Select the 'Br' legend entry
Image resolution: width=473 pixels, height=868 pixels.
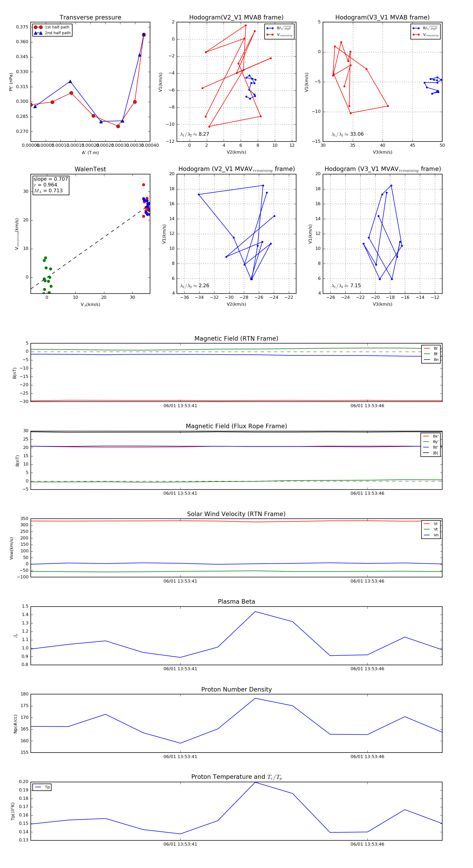pyautogui.click(x=431, y=349)
